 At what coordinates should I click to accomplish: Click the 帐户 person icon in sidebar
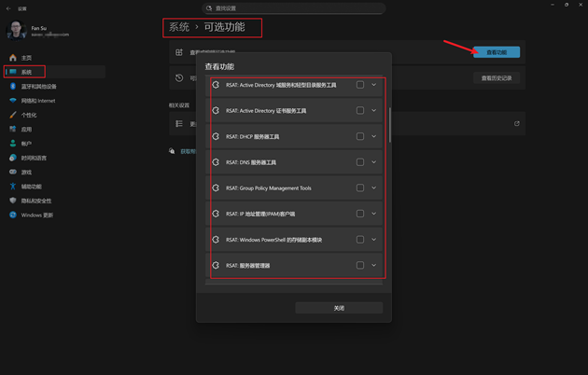point(13,144)
